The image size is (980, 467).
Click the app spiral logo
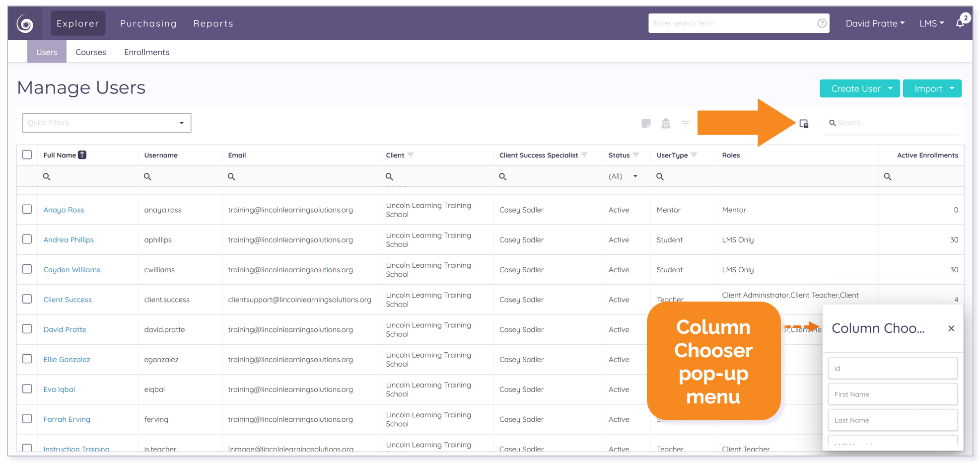(25, 23)
